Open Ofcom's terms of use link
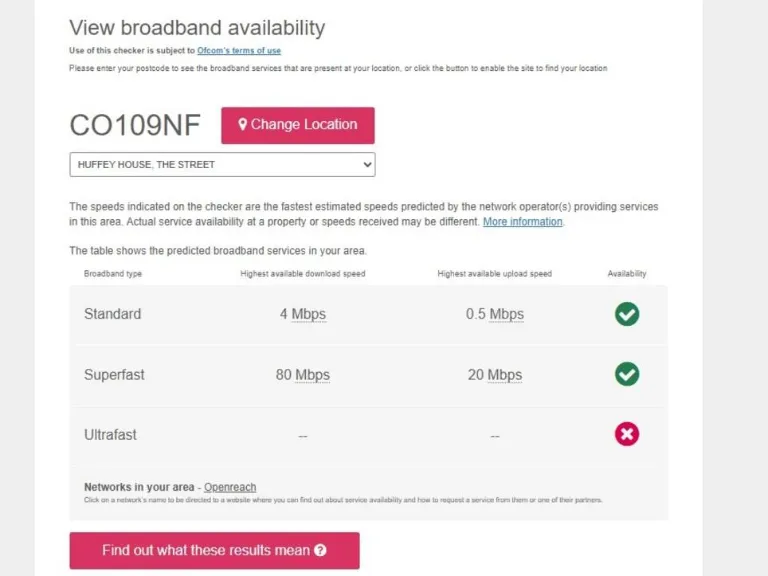The height and width of the screenshot is (576, 768). tap(239, 50)
